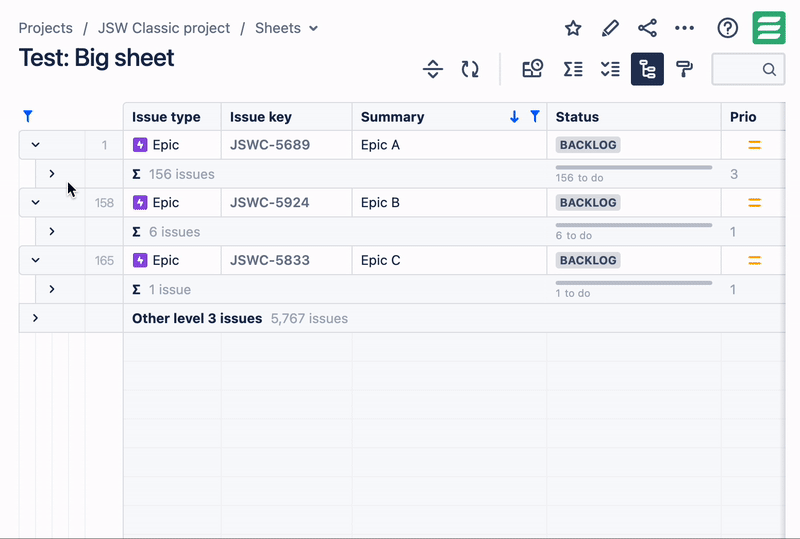The height and width of the screenshot is (539, 800).
Task: Open the share icon
Action: click(x=647, y=28)
